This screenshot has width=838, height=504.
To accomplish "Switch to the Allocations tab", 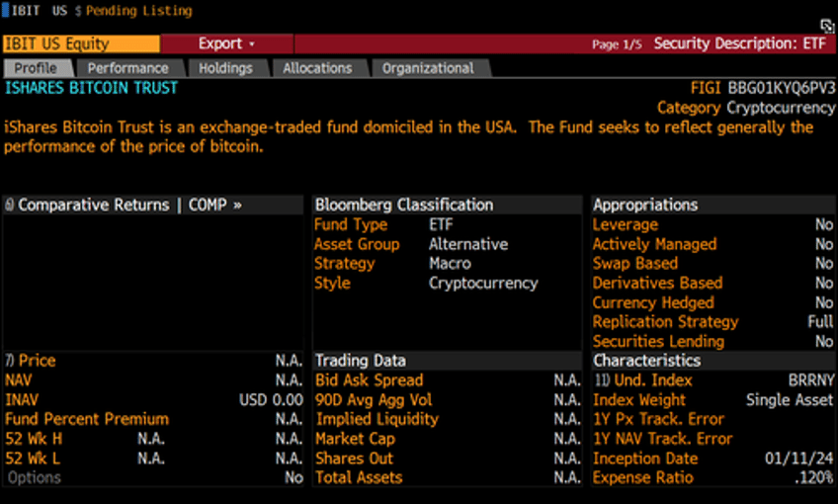I will click(318, 68).
